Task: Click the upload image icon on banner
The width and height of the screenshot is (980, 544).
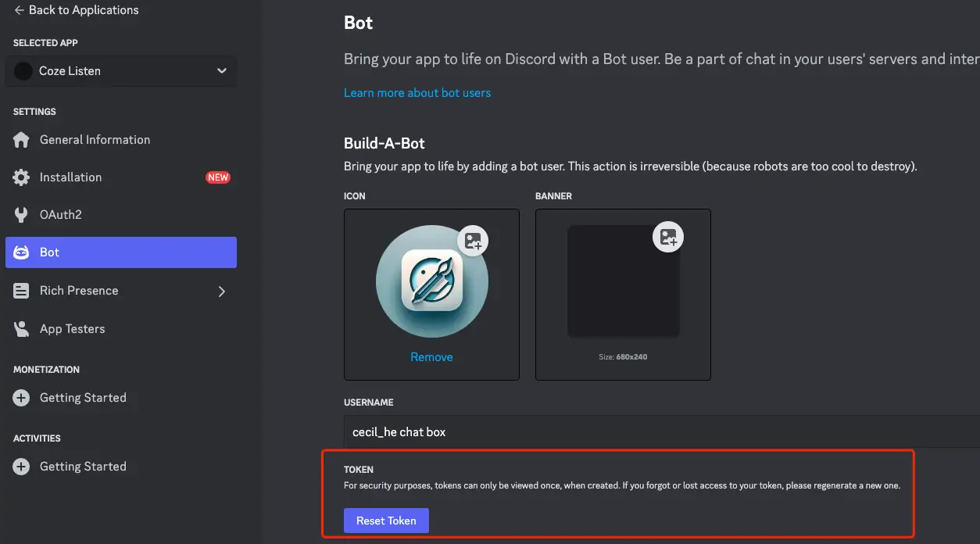Action: (x=668, y=237)
